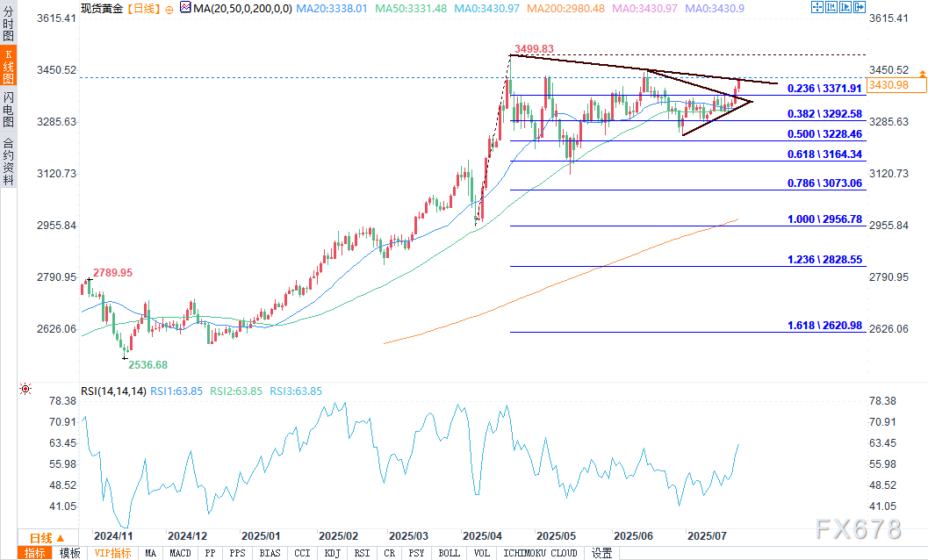Click the first layout icon at top right
The width and height of the screenshot is (928, 560).
(819, 8)
